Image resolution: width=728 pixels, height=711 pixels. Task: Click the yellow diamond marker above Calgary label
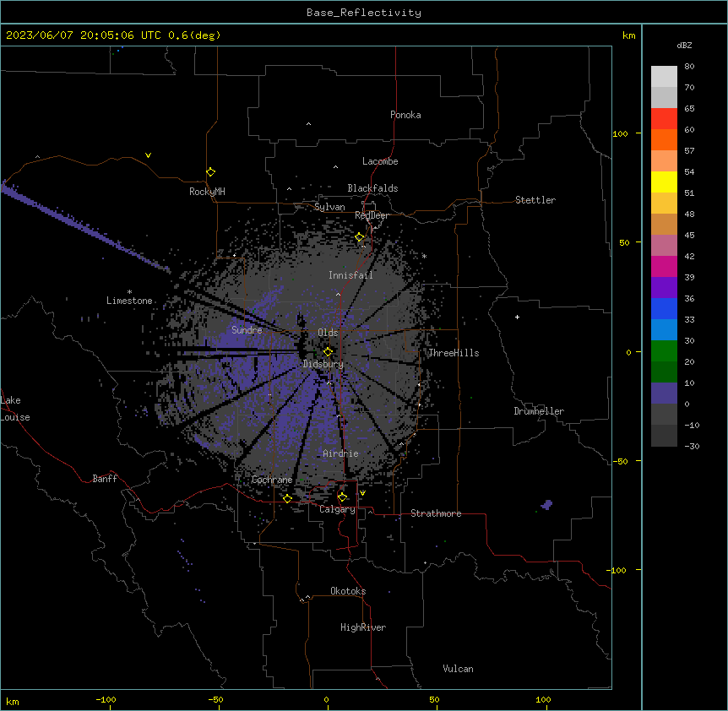click(342, 497)
